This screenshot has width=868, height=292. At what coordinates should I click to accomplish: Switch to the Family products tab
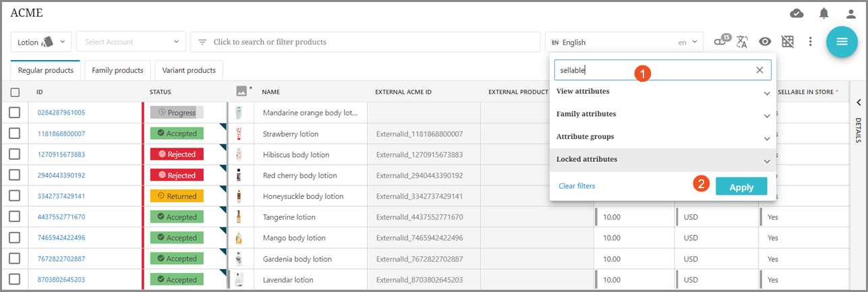coord(117,70)
